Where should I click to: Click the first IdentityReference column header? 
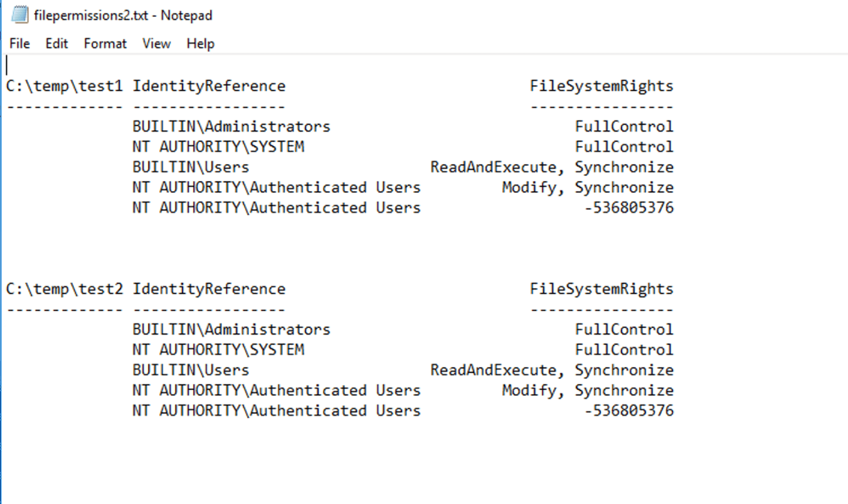209,87
